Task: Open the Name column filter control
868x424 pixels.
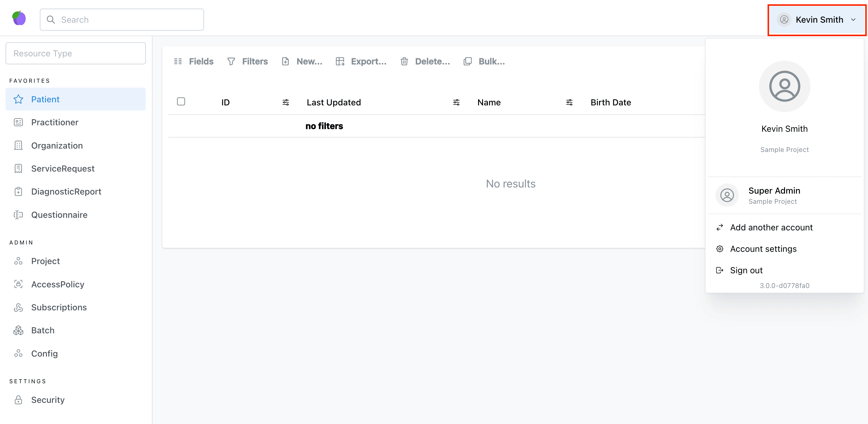Action: click(569, 102)
